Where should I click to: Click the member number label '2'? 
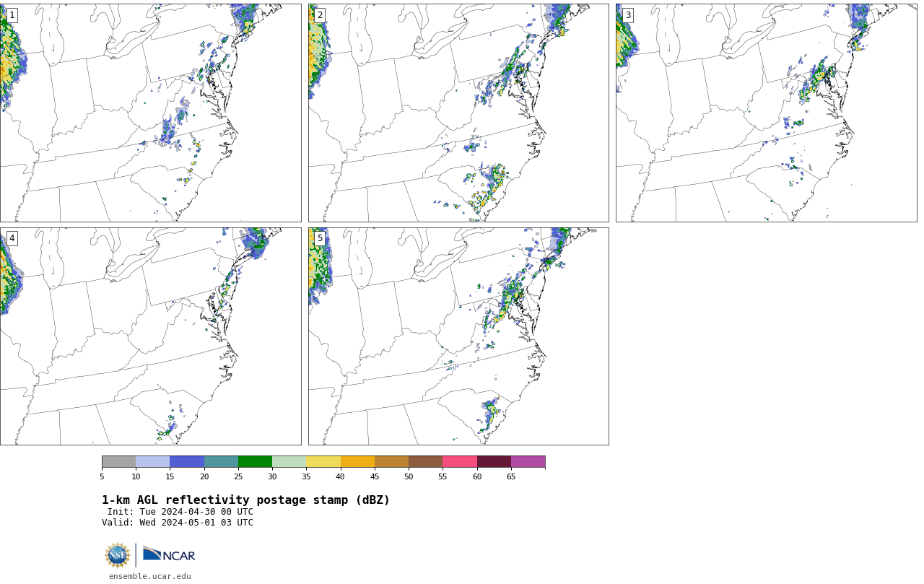[x=320, y=15]
